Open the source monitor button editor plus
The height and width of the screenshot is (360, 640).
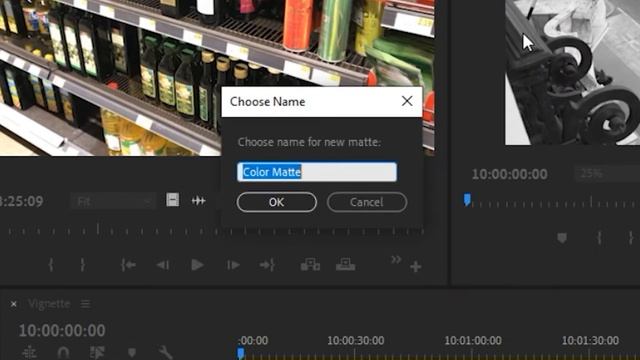416,267
